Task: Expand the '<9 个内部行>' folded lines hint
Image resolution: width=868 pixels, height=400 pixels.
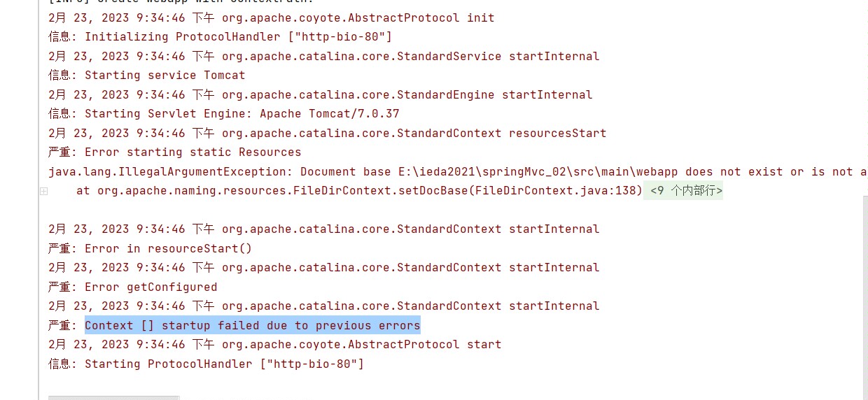Action: pos(687,190)
